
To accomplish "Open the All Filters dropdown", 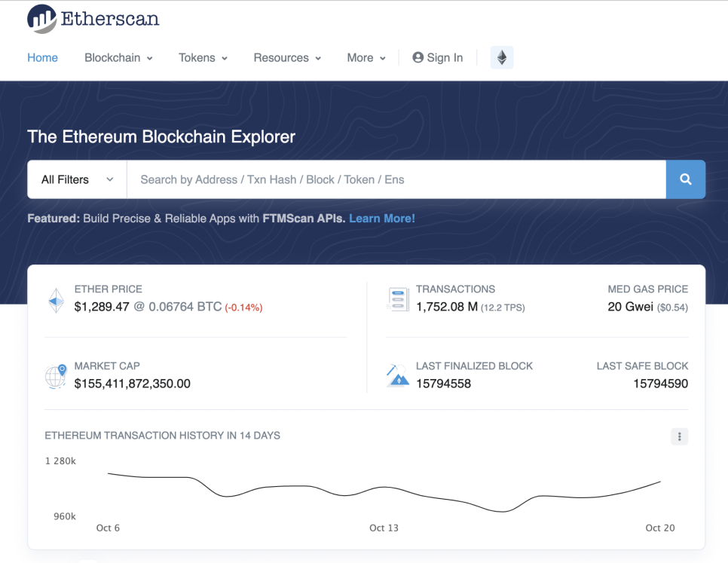I will (77, 179).
